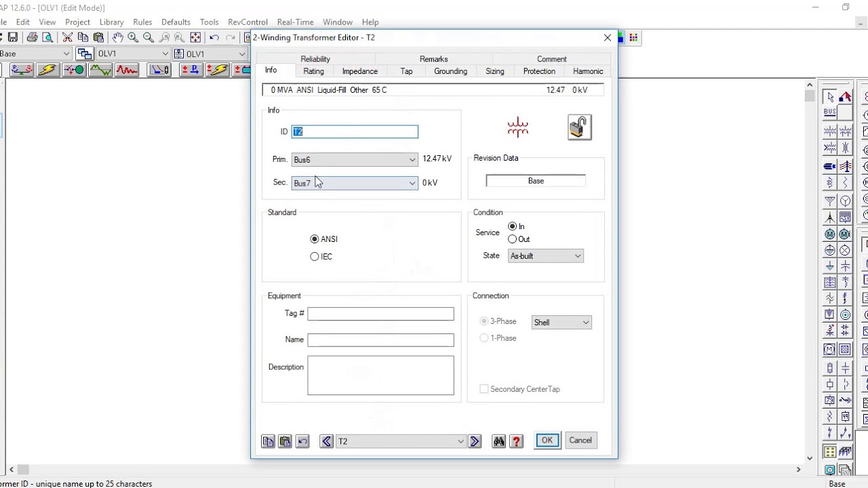Switch to the Protection tab
The width and height of the screenshot is (868, 488).
[539, 71]
